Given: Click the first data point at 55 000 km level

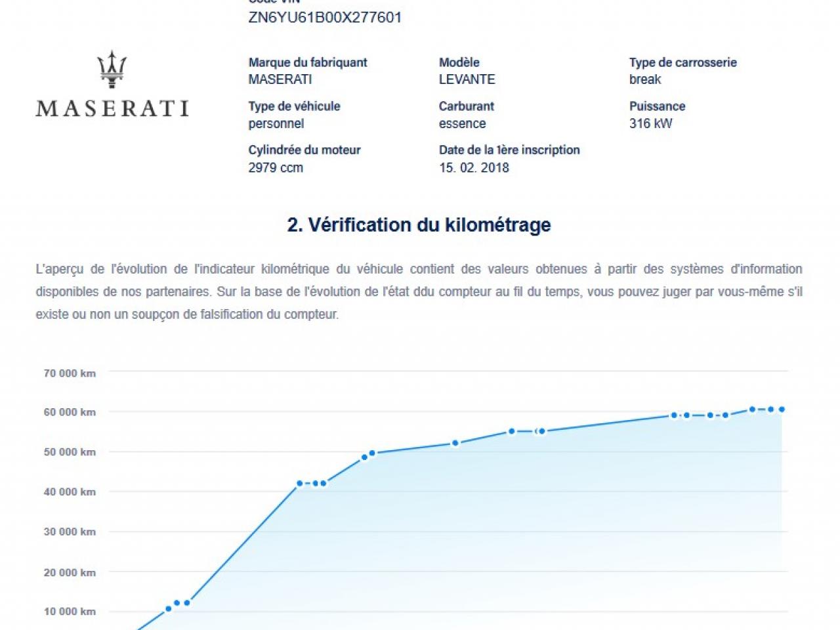Looking at the screenshot, I should (512, 431).
